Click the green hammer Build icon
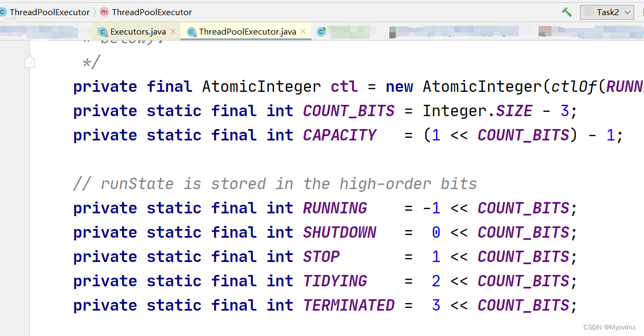The height and width of the screenshot is (336, 644). point(567,12)
